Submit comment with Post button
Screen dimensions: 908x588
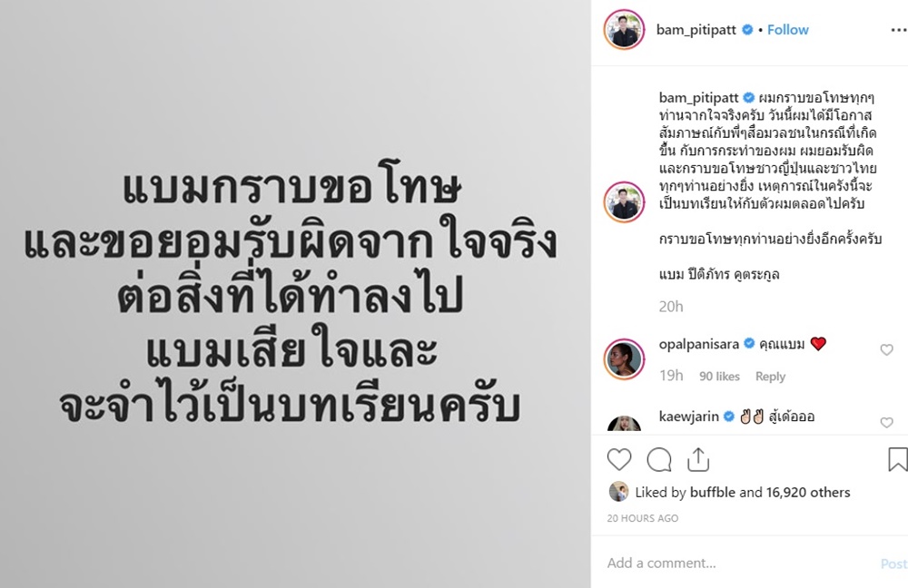pos(893,563)
